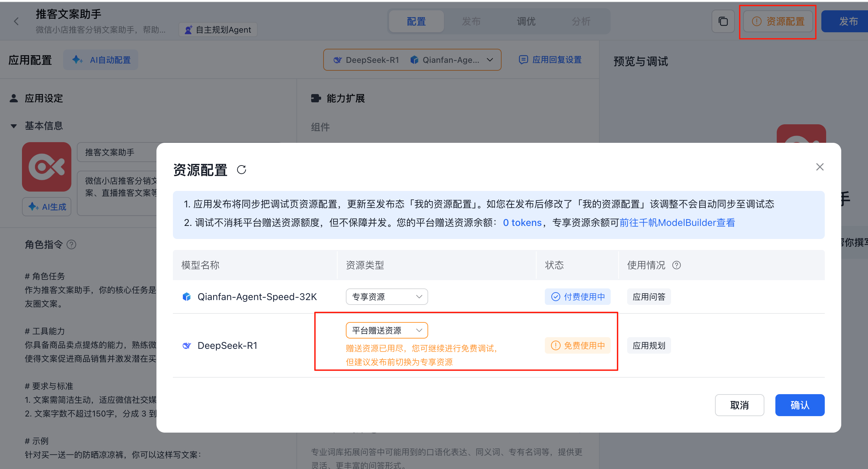
Task: Click the # 工具能力 heading in 角色指令
Action: [x=45, y=331]
